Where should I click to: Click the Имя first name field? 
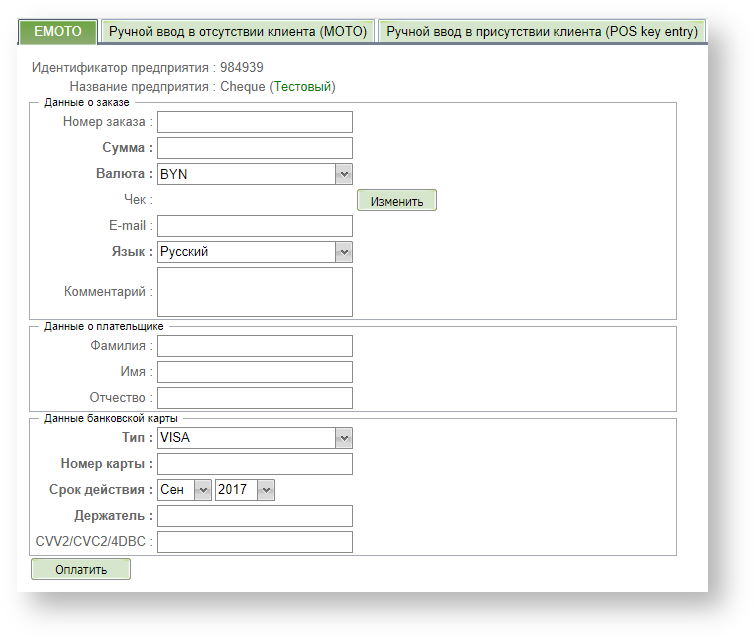(255, 372)
